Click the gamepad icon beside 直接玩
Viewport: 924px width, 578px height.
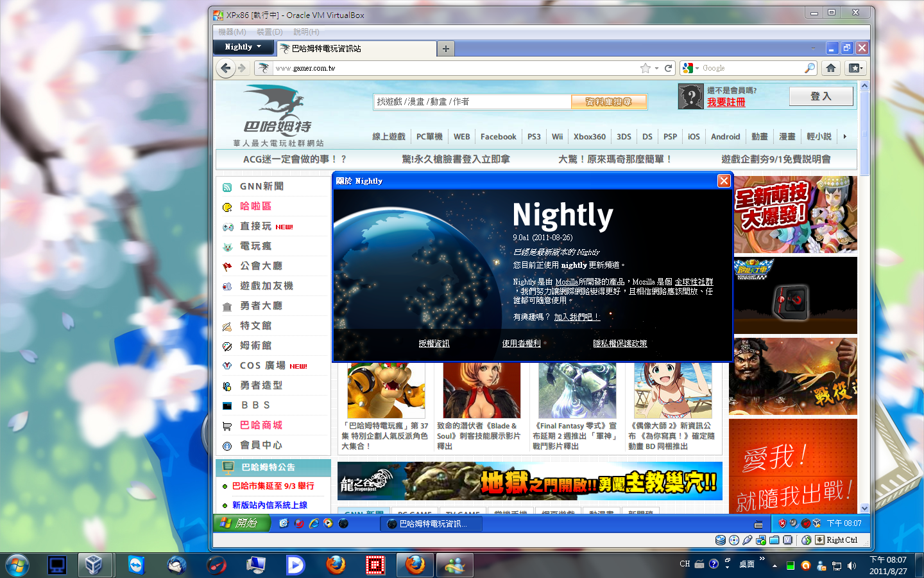tap(227, 227)
